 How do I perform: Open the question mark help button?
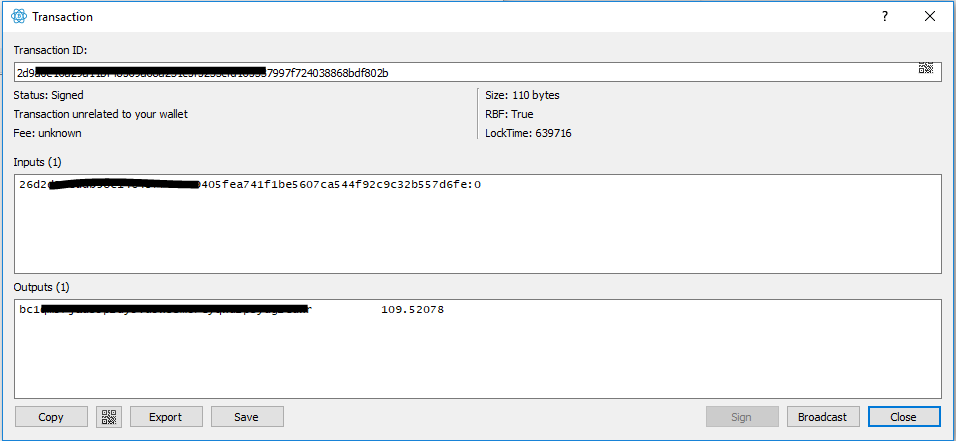pyautogui.click(x=885, y=16)
